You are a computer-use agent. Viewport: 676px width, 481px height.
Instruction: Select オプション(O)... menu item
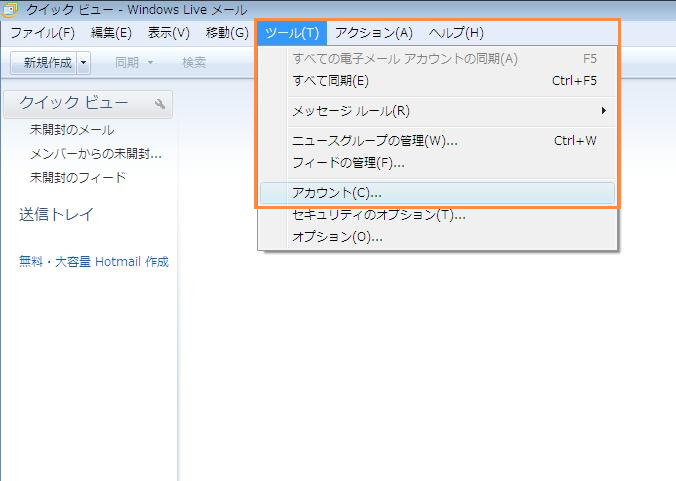tap(337, 237)
